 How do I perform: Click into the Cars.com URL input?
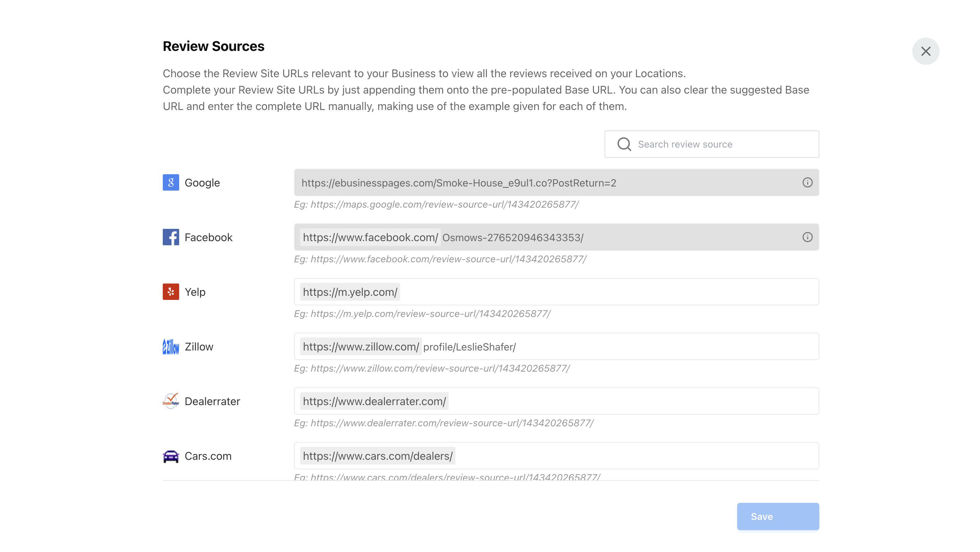click(x=635, y=456)
